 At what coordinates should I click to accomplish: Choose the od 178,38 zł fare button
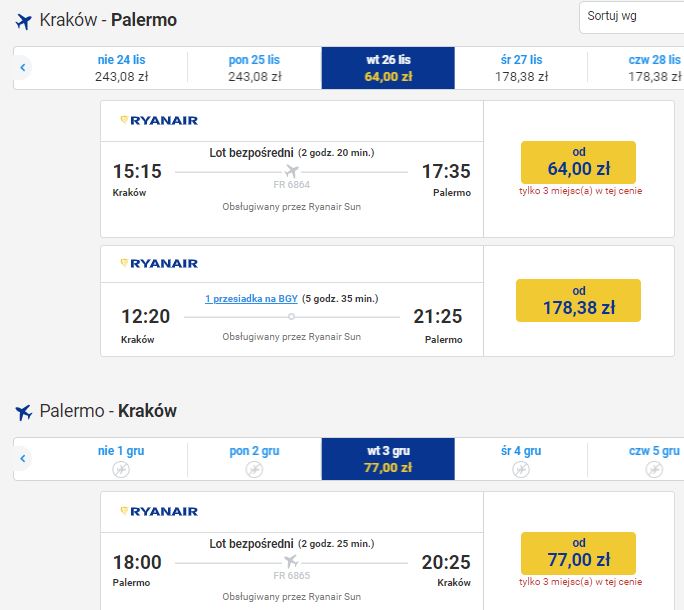pyautogui.click(x=578, y=301)
